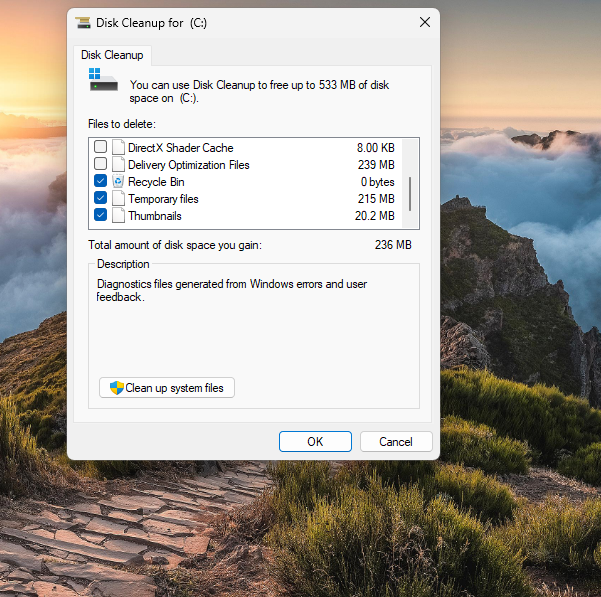The height and width of the screenshot is (597, 601).
Task: Click the drive icon beside the free-space message
Action: 103,80
